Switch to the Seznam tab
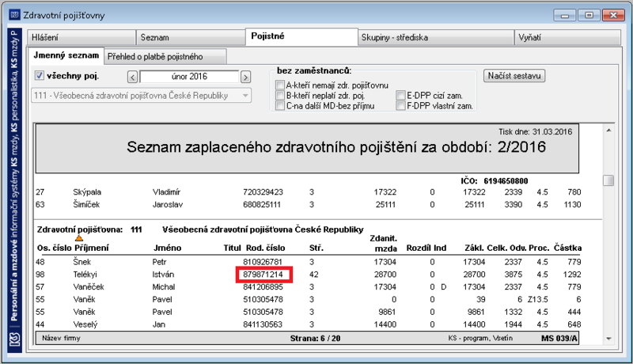 click(191, 37)
